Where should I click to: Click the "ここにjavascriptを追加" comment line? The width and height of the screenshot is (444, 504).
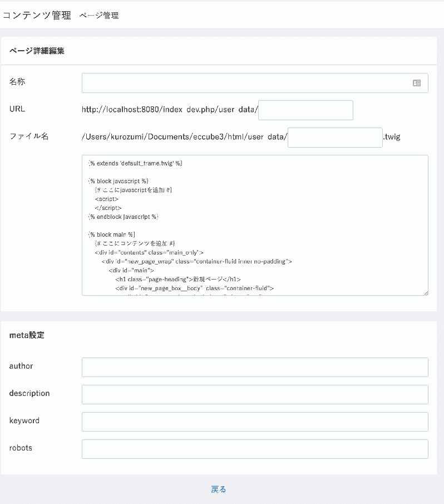coord(134,190)
